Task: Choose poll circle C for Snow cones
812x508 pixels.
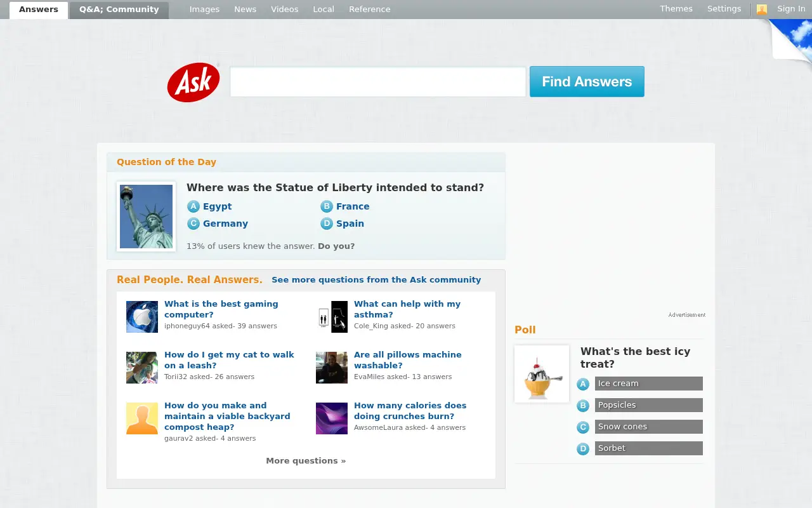Action: [x=583, y=427]
